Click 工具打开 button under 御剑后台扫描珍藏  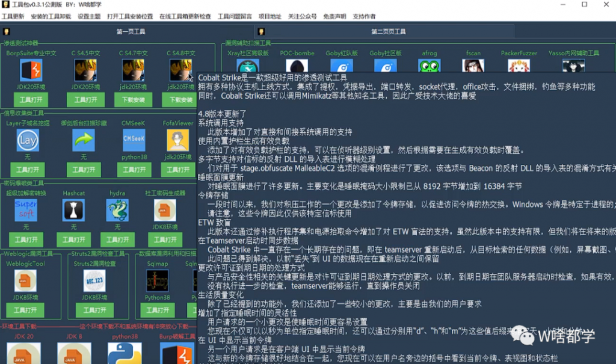[84, 170]
